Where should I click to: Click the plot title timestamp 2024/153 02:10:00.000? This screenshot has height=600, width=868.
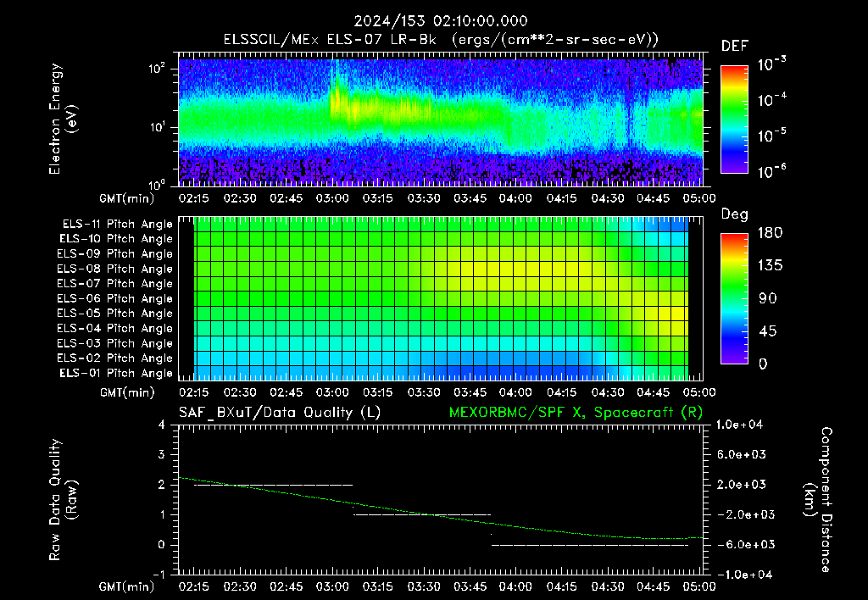(x=441, y=21)
